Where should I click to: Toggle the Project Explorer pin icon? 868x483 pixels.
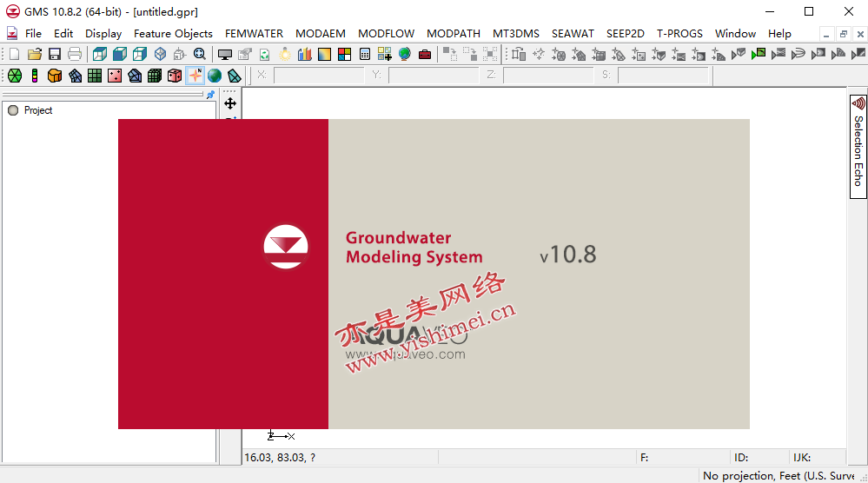(x=210, y=95)
